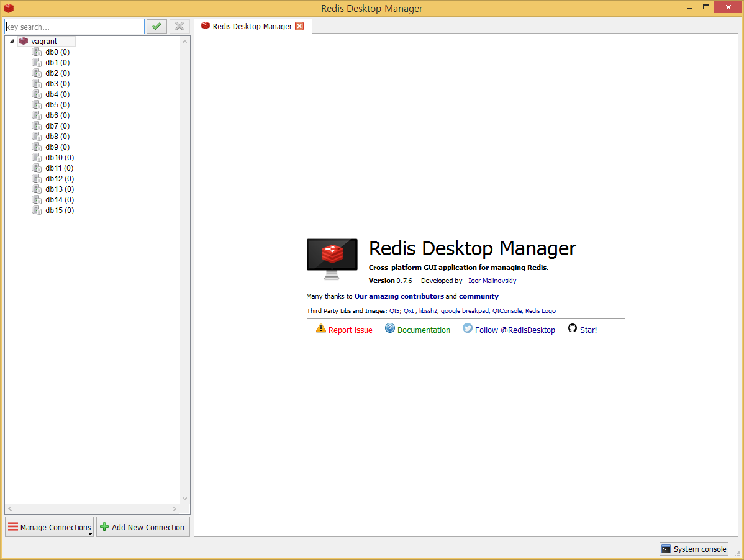Switch to the Redis Desktop Manager tab

coord(252,27)
